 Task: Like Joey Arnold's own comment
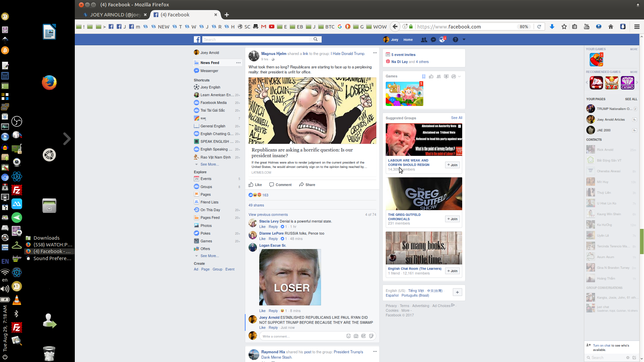pos(262,327)
